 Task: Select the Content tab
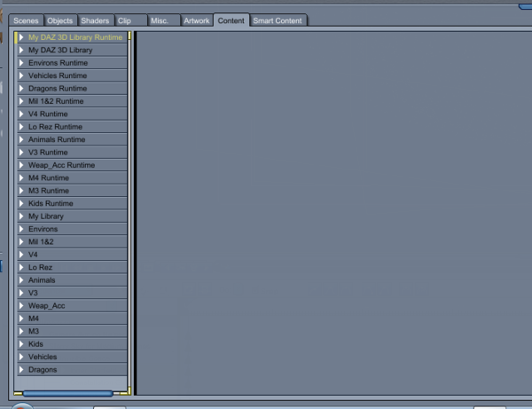click(231, 20)
